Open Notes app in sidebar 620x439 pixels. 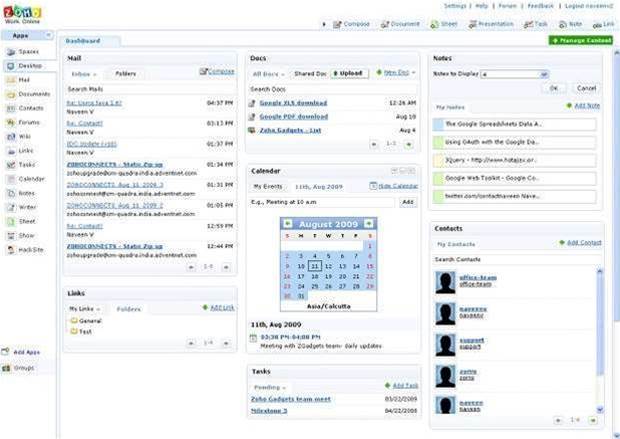[x=22, y=193]
